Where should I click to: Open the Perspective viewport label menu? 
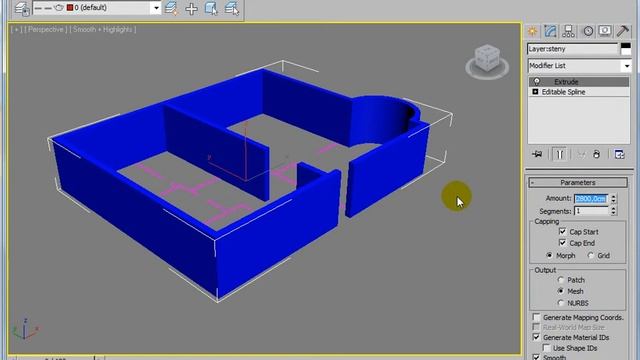point(45,29)
